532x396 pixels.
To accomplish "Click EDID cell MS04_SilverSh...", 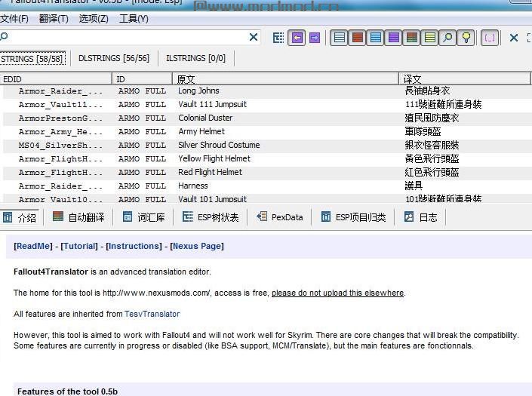I will pyautogui.click(x=60, y=146).
